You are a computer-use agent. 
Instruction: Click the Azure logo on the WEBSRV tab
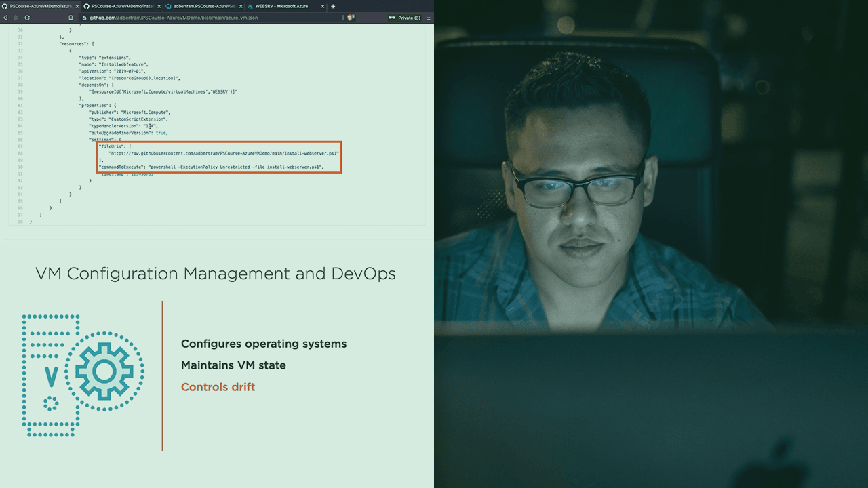(250, 7)
